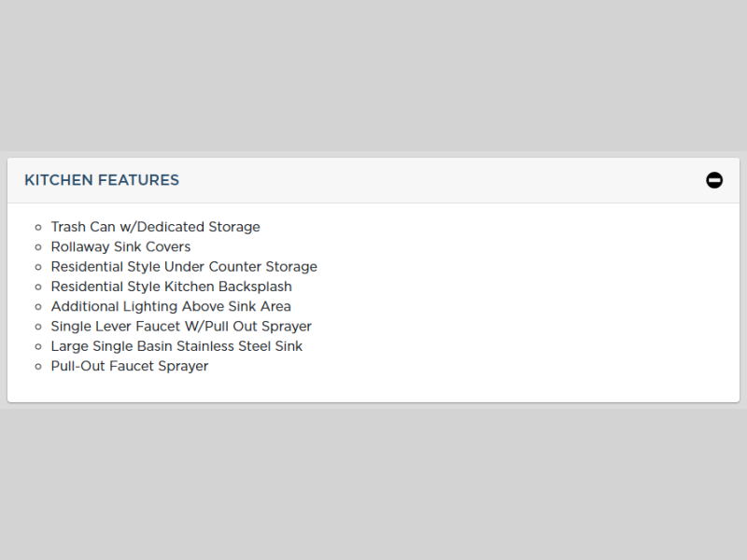The image size is (747, 560).
Task: Click the 'Rollaway Sink Covers' list entry
Action: (120, 246)
